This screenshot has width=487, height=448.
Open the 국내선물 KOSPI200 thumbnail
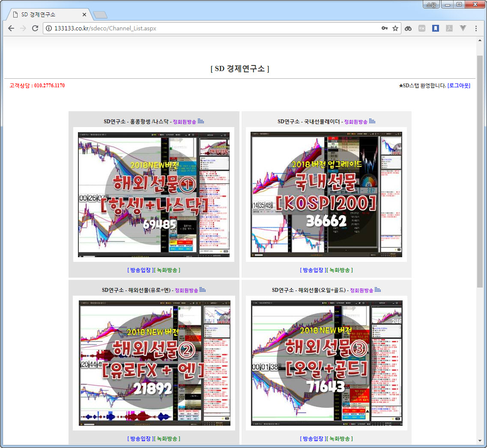[x=326, y=195]
